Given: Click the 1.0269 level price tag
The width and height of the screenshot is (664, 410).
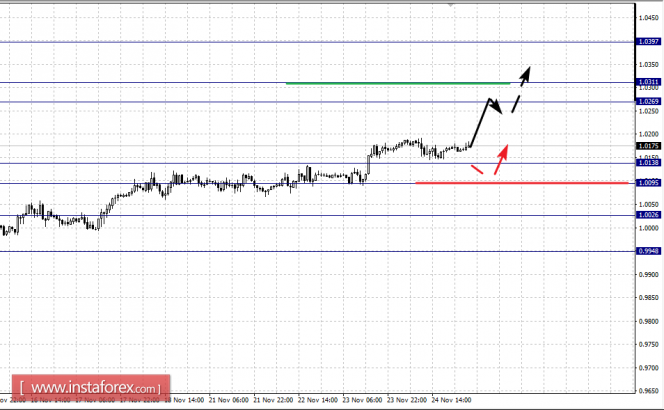Looking at the screenshot, I should pyautogui.click(x=648, y=101).
